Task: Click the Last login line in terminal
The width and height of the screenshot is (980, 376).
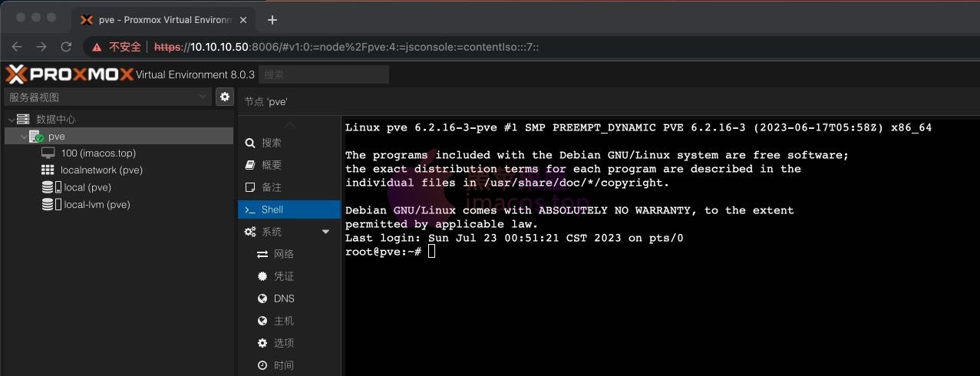Action: point(514,238)
